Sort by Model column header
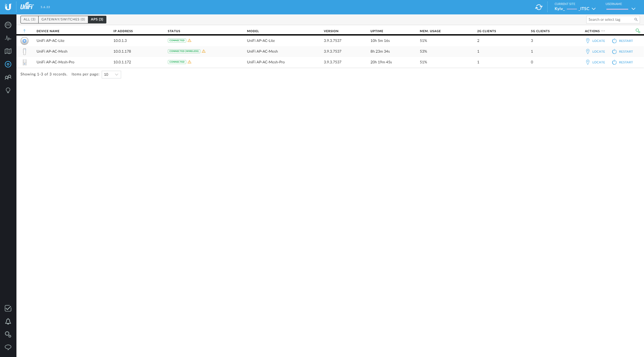The width and height of the screenshot is (644, 357). tap(253, 31)
